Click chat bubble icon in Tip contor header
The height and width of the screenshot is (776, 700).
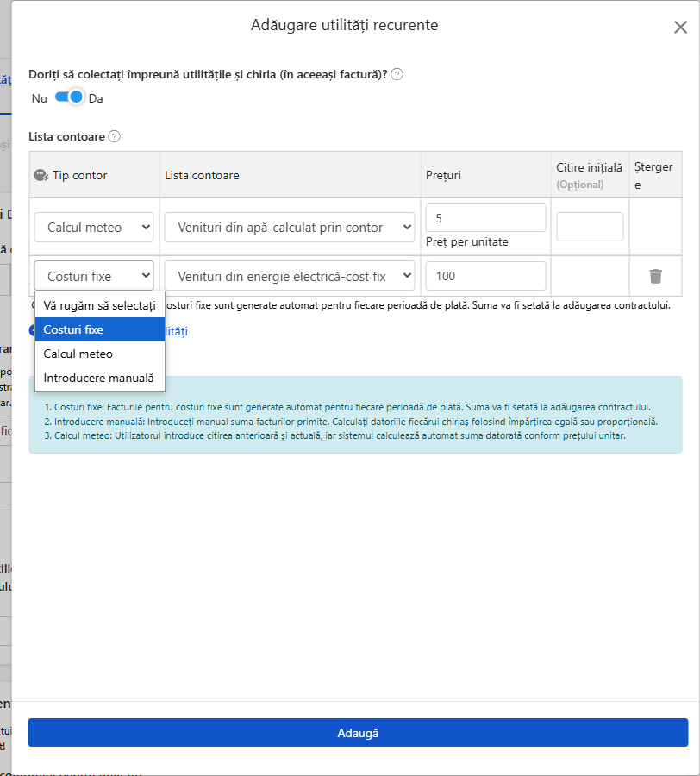tap(41, 175)
